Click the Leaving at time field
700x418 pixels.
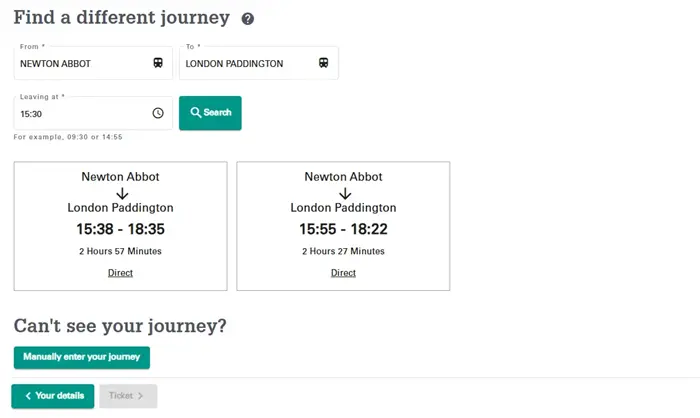[93, 113]
